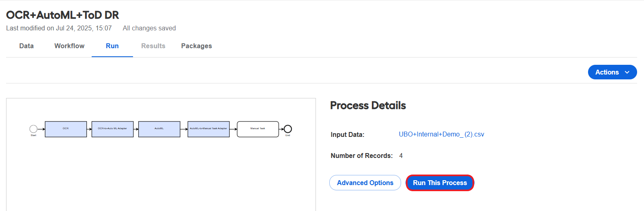The width and height of the screenshot is (644, 211).
Task: Open the Results tab
Action: [x=153, y=46]
